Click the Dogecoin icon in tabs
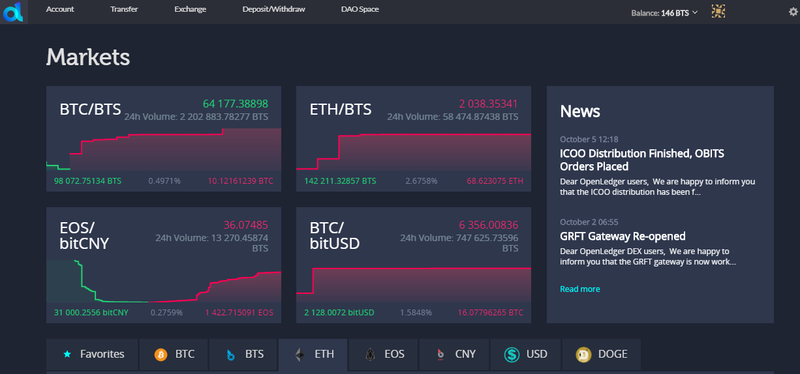The height and width of the screenshot is (374, 800). coord(583,355)
